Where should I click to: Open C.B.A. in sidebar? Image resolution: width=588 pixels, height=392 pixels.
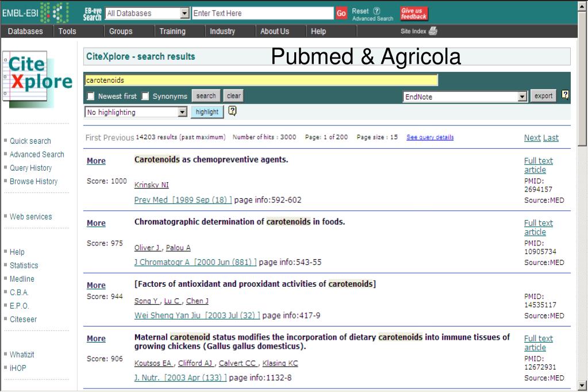click(19, 293)
